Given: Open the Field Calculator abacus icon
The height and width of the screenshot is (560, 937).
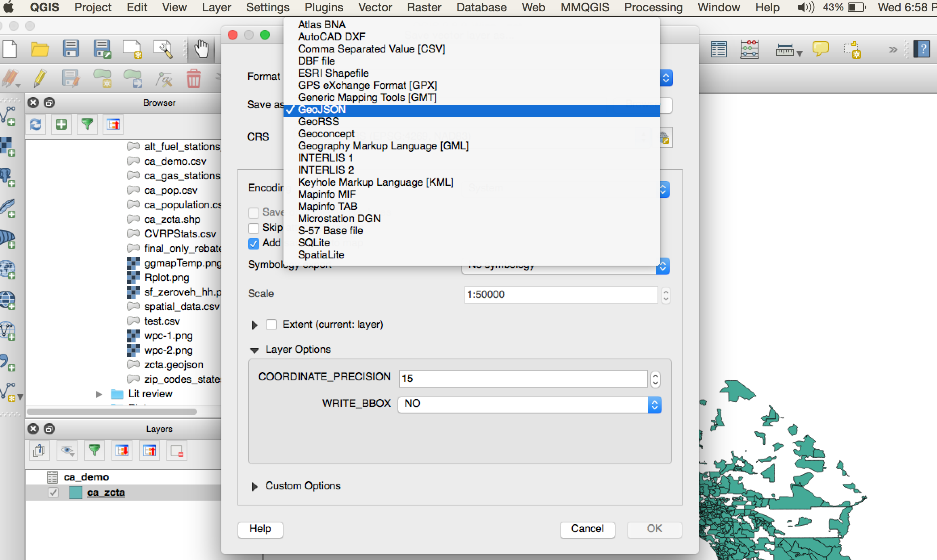Looking at the screenshot, I should 750,50.
